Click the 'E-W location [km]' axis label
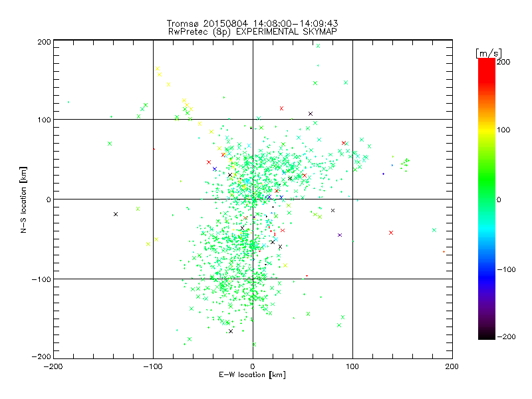The image size is (532, 399). coord(252,375)
